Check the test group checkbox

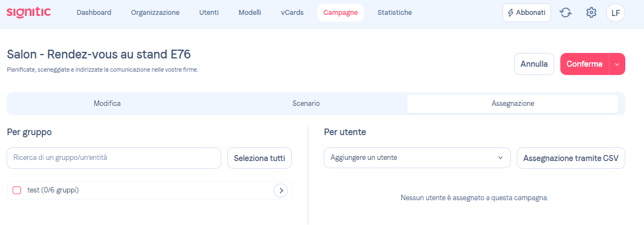click(x=17, y=190)
